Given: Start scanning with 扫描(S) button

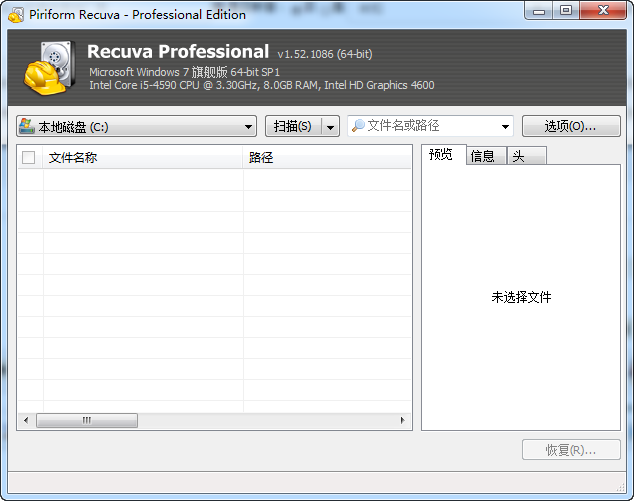Looking at the screenshot, I should point(293,126).
